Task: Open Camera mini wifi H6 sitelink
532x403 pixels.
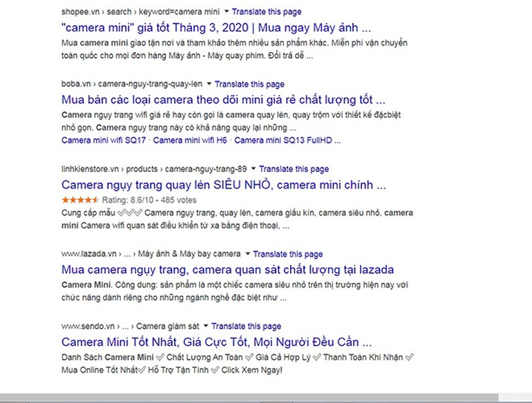Action: pyautogui.click(x=190, y=140)
